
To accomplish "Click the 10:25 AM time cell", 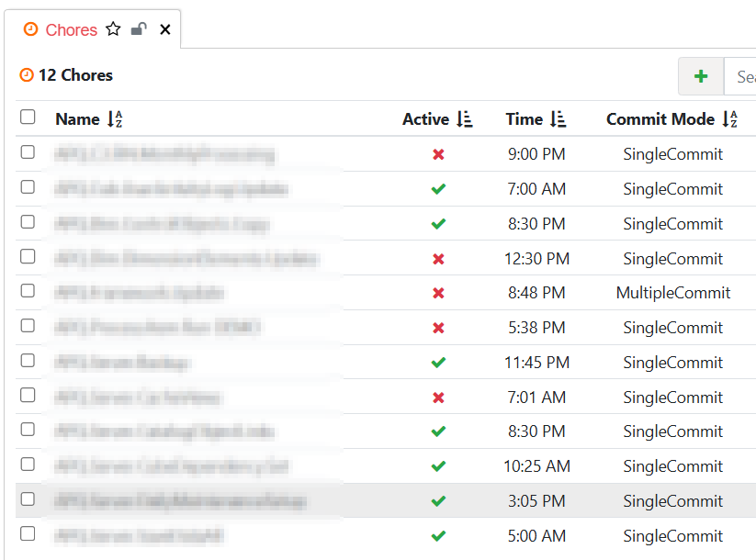I will coord(536,466).
